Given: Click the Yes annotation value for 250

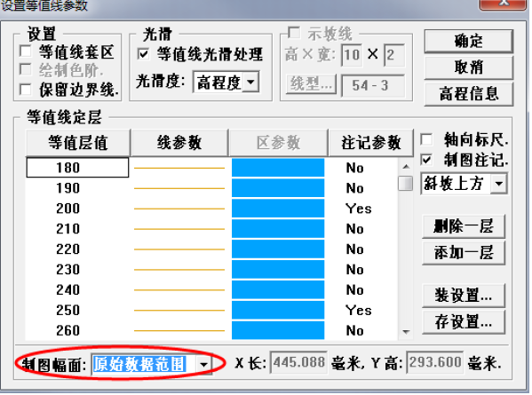Looking at the screenshot, I should (358, 311).
